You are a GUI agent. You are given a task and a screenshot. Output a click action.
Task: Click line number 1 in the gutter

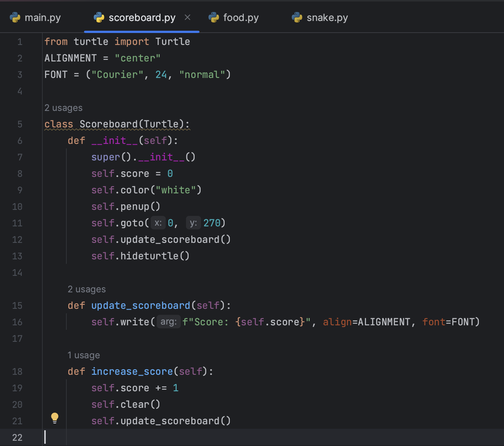[20, 42]
